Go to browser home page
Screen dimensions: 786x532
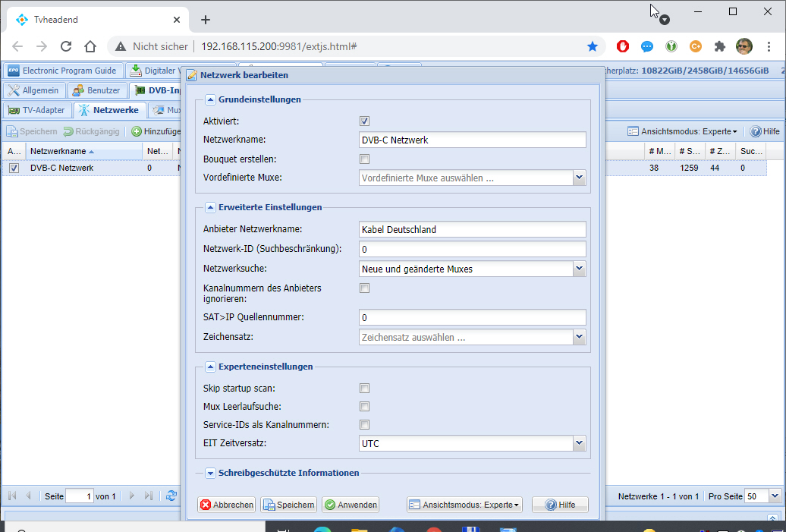point(90,46)
